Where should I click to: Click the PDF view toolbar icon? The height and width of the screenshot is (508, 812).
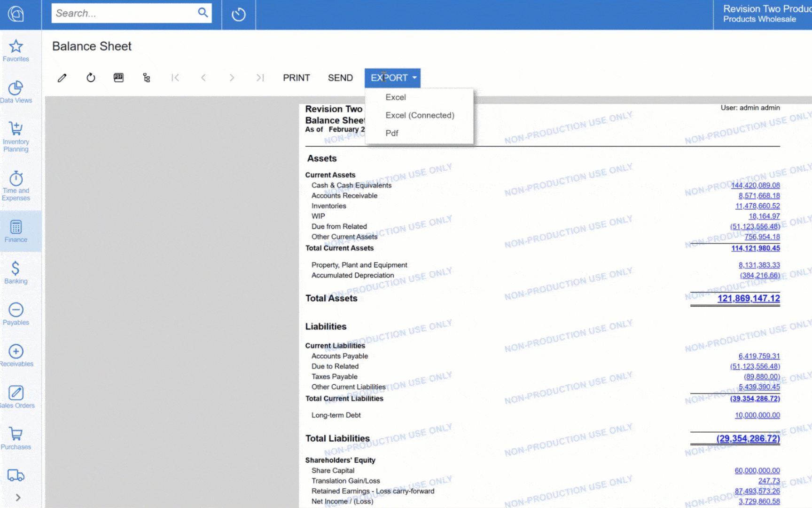118,78
